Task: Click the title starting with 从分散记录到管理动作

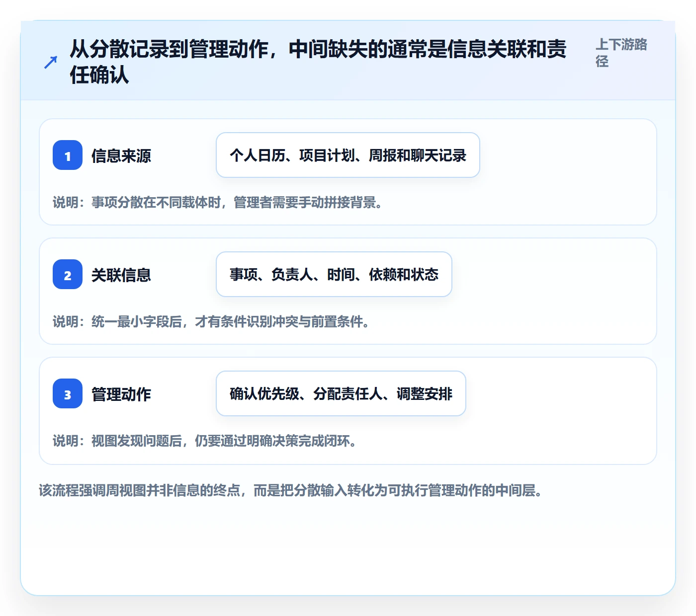Action: click(318, 62)
